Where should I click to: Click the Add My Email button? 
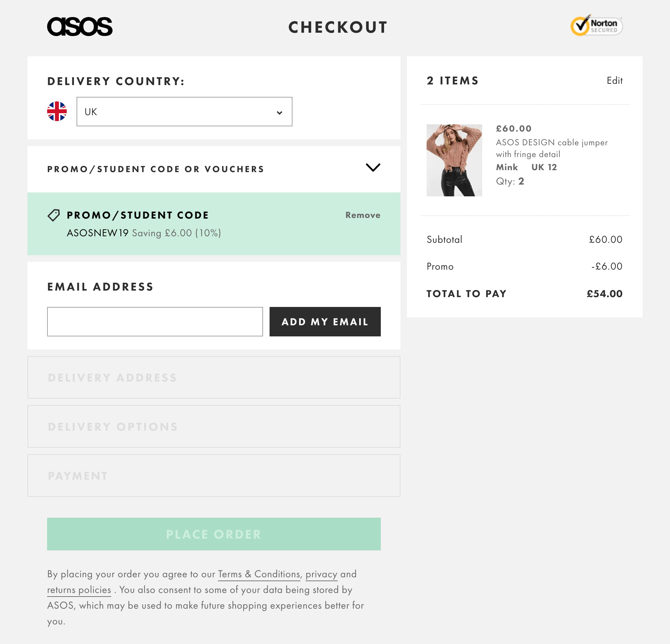[x=325, y=321]
